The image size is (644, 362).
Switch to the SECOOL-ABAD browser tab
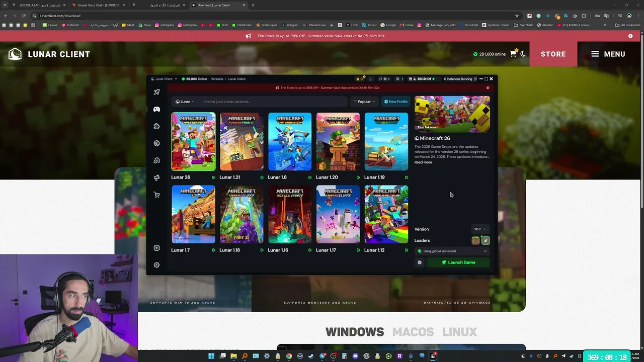pos(39,5)
